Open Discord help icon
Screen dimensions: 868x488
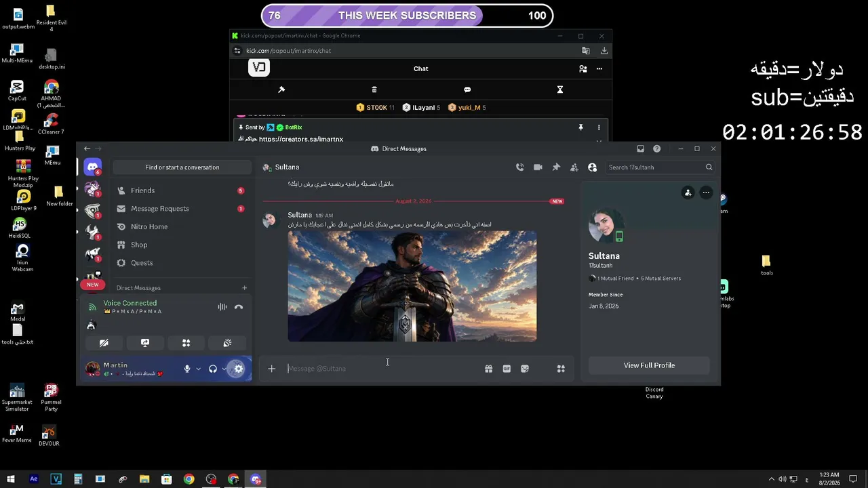pos(656,148)
